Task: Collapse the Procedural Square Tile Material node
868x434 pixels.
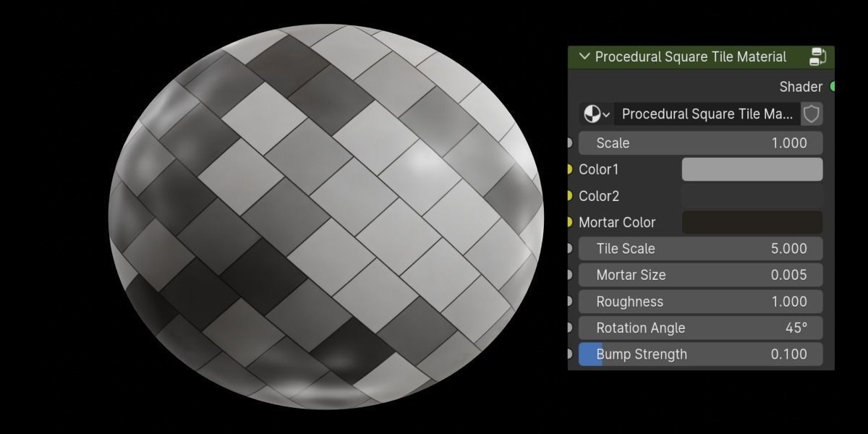Action: tap(584, 56)
